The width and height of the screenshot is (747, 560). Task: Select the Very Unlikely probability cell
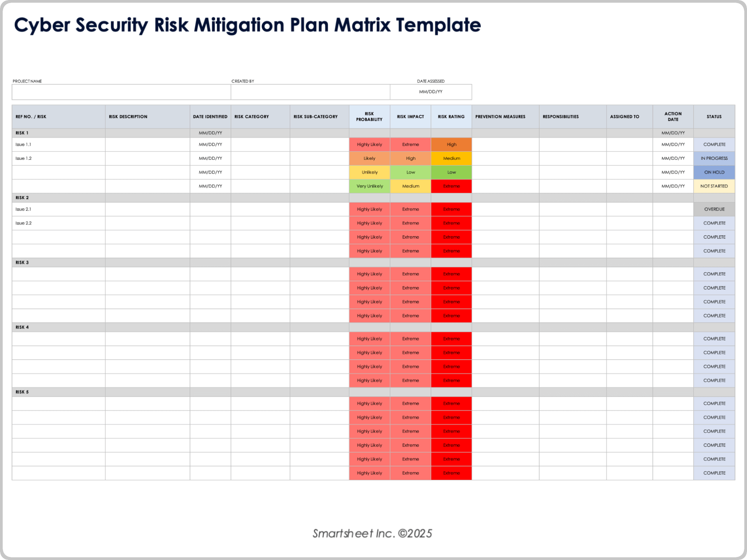point(369,186)
